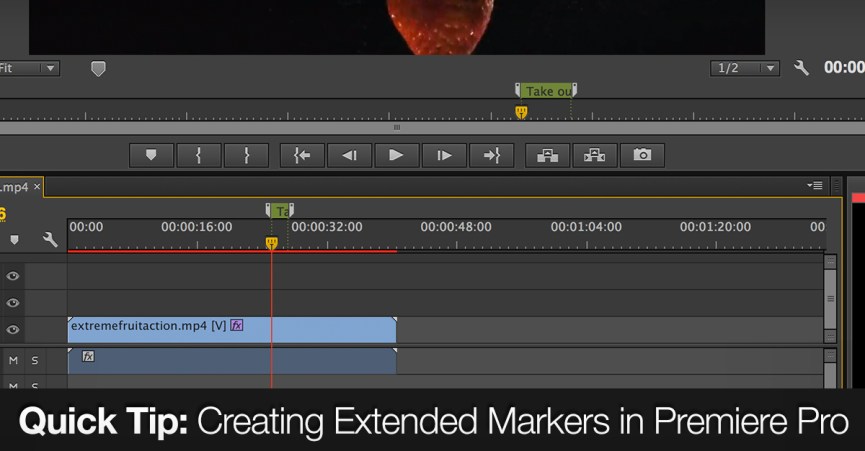
Task: Add a marker from the transport bar
Action: [x=151, y=155]
